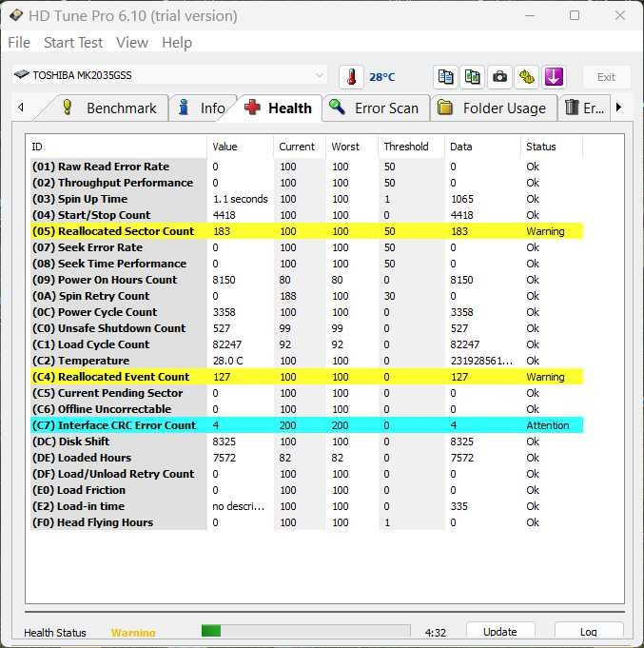Image resolution: width=644 pixels, height=648 pixels.
Task: Select the Load Friction row
Action: click(x=306, y=490)
